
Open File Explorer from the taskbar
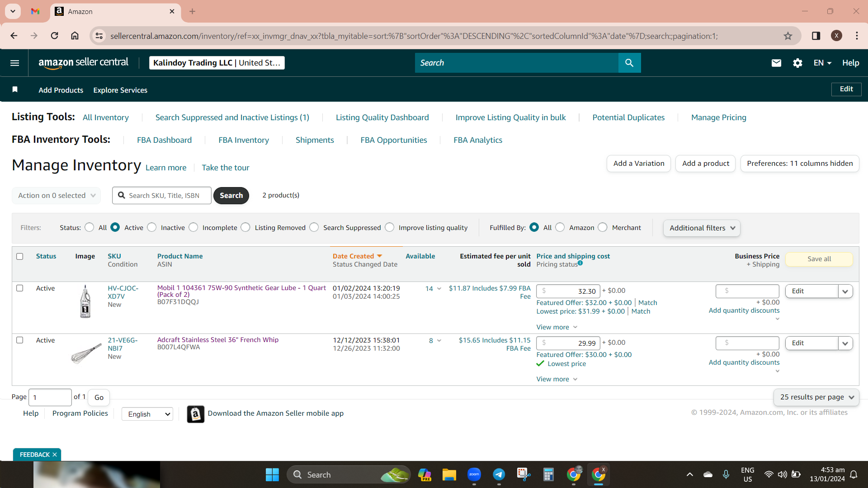[449, 474]
